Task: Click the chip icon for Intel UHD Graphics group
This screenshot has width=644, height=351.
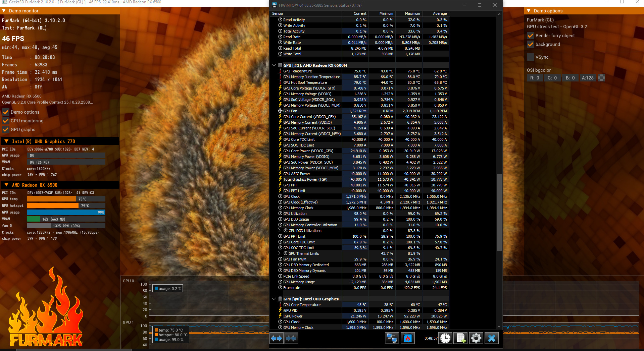Action: (280, 299)
